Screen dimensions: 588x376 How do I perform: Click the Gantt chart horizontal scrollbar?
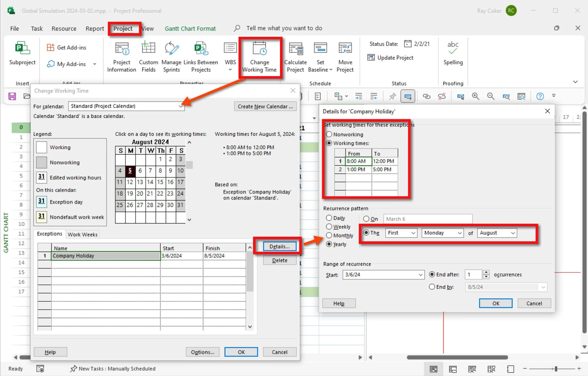point(457,357)
